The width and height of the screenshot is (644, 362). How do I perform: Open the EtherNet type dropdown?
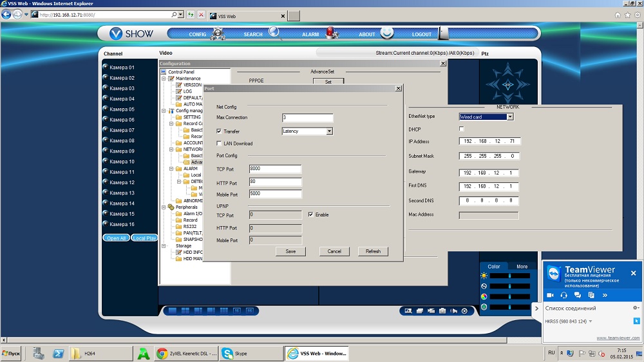tap(509, 117)
